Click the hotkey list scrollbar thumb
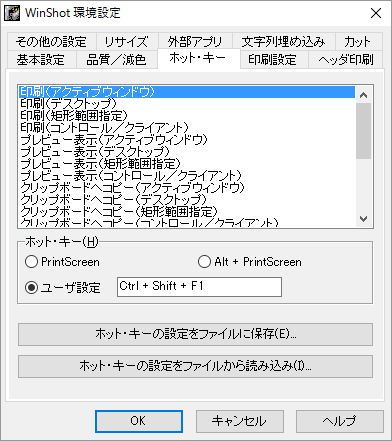 tap(363, 131)
